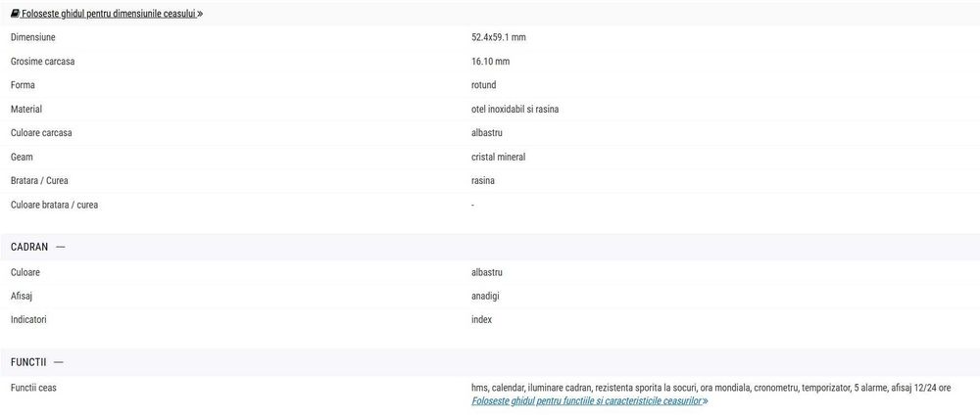
Task: Click the Material value otel inoxidabil si rasina
Action: 514,109
